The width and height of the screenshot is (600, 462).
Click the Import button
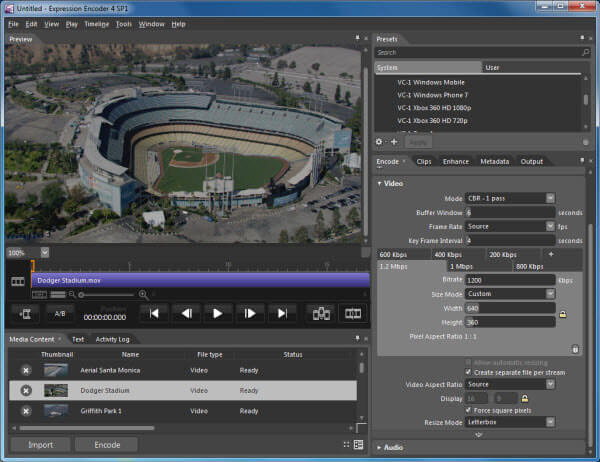click(x=41, y=445)
